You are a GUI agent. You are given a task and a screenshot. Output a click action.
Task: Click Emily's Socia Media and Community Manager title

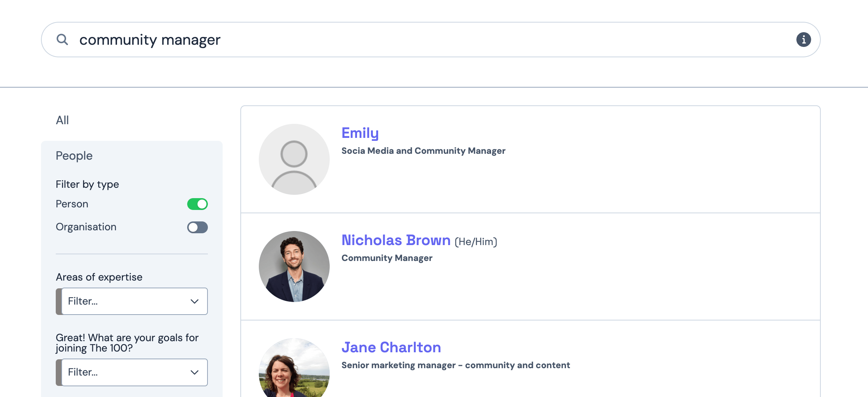pyautogui.click(x=423, y=151)
